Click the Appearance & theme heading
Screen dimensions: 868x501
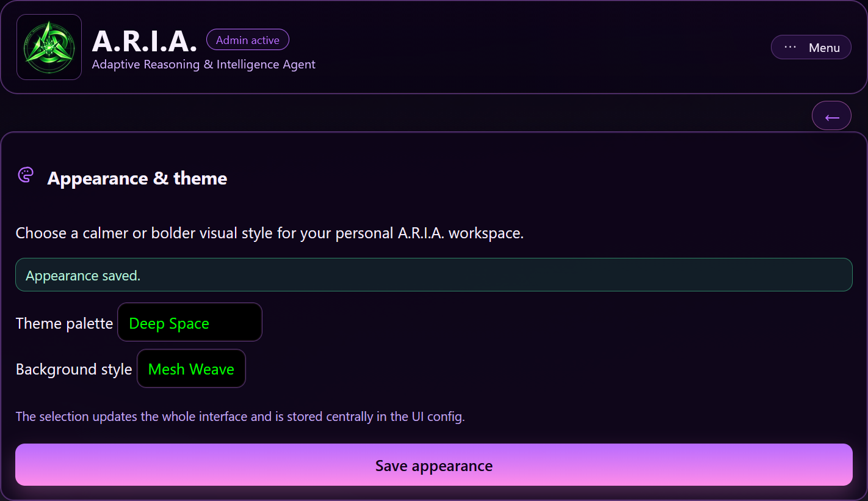pos(137,178)
